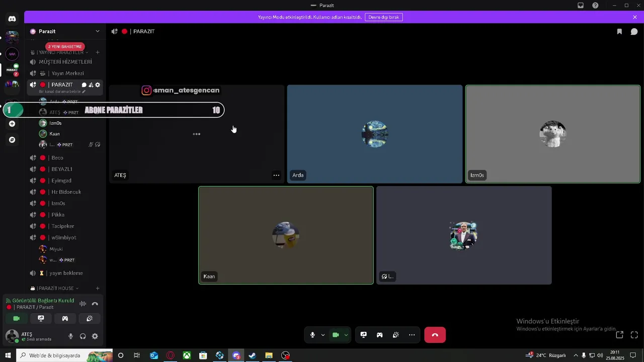This screenshot has width=644, height=362.
Task: Click the add a server plus icon
Action: pyautogui.click(x=12, y=124)
